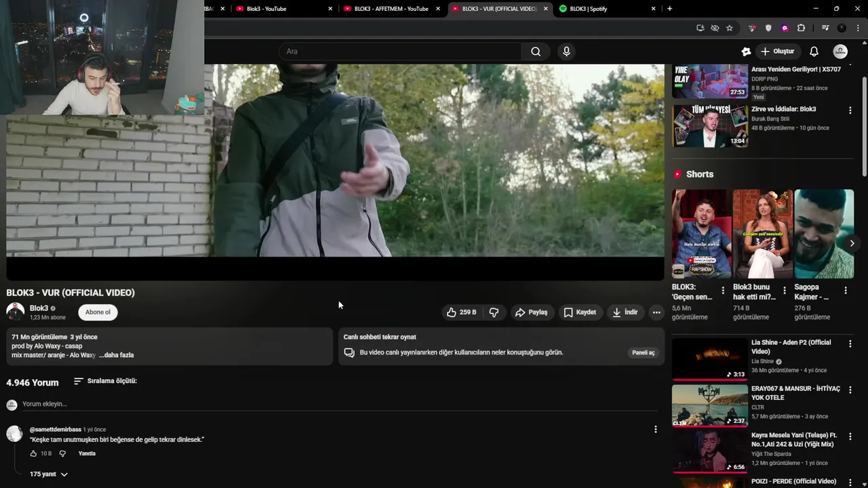Open more actions ellipsis under the video

656,312
